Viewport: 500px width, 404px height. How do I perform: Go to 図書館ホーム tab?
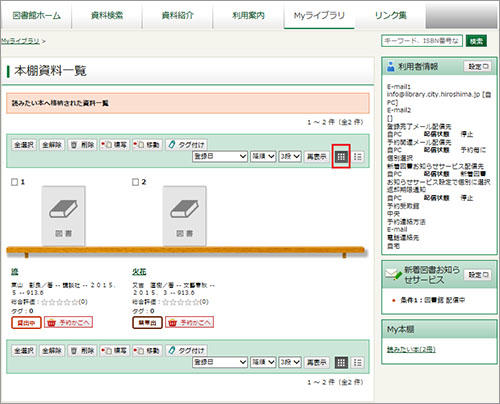click(x=36, y=15)
